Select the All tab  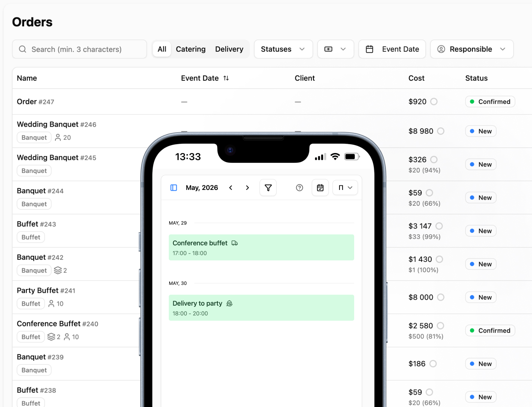coord(162,49)
